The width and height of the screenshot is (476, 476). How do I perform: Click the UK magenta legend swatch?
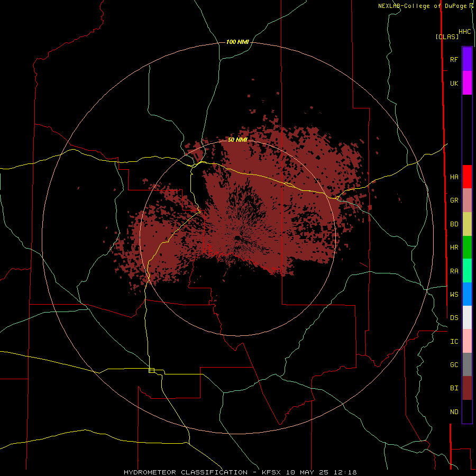pos(467,83)
